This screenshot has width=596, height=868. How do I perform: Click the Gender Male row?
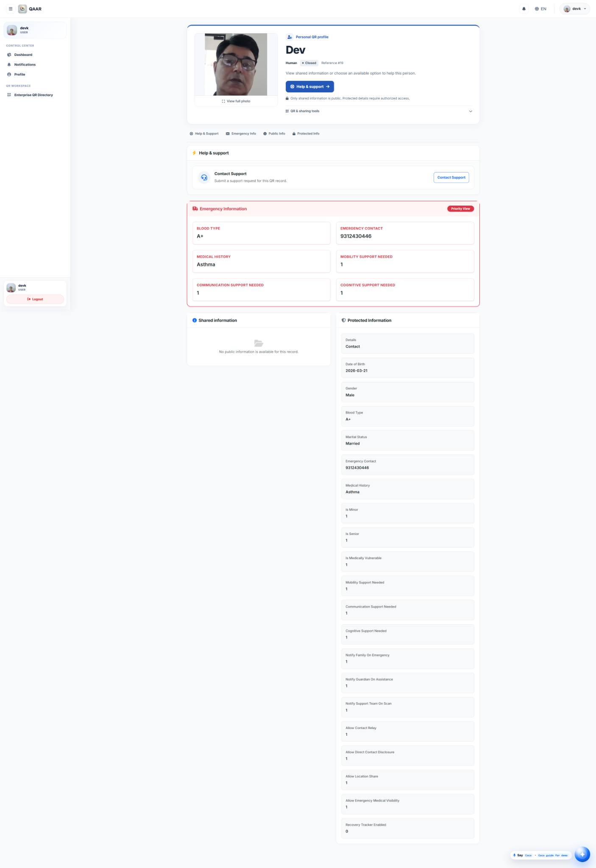pyautogui.click(x=407, y=392)
